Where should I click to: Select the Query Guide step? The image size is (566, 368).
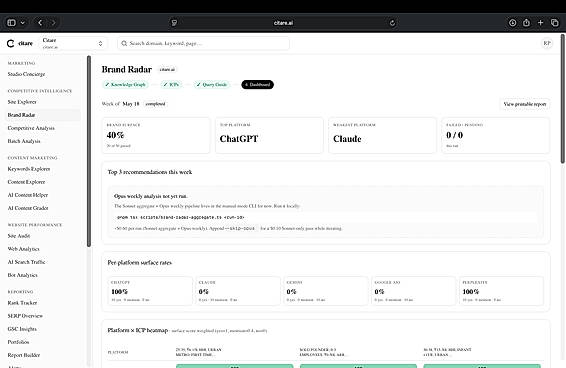pyautogui.click(x=212, y=85)
